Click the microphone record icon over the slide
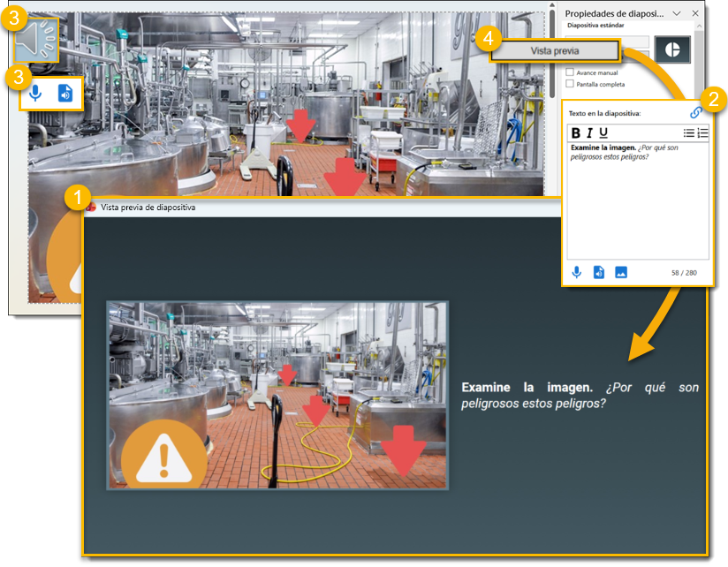 pyautogui.click(x=34, y=94)
